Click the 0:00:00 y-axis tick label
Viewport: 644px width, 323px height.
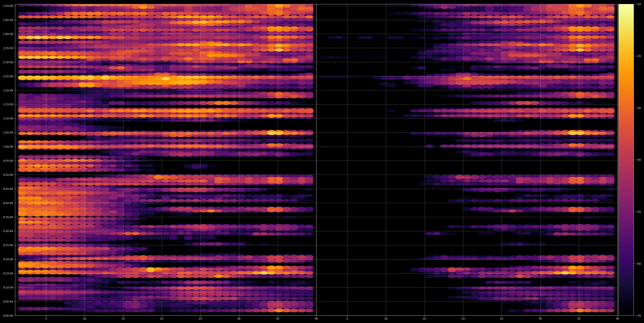pos(8,315)
